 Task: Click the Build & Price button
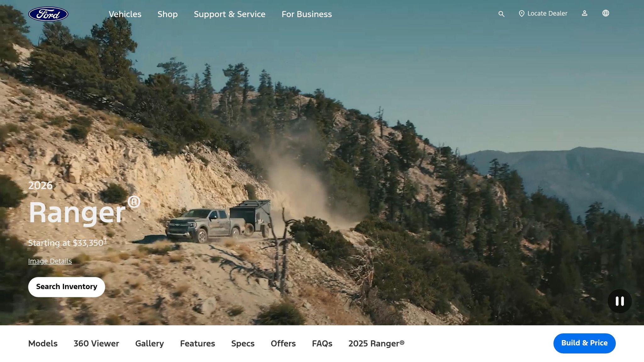click(x=585, y=343)
